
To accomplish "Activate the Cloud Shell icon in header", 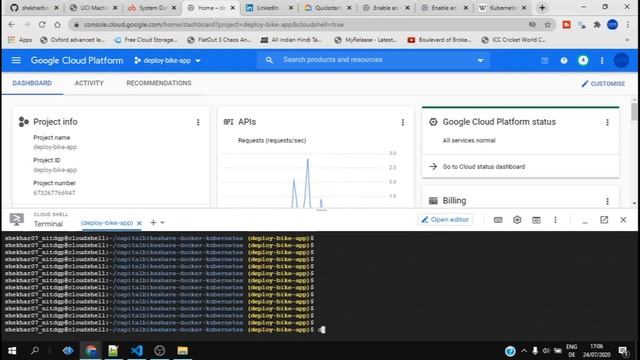I will (x=544, y=60).
